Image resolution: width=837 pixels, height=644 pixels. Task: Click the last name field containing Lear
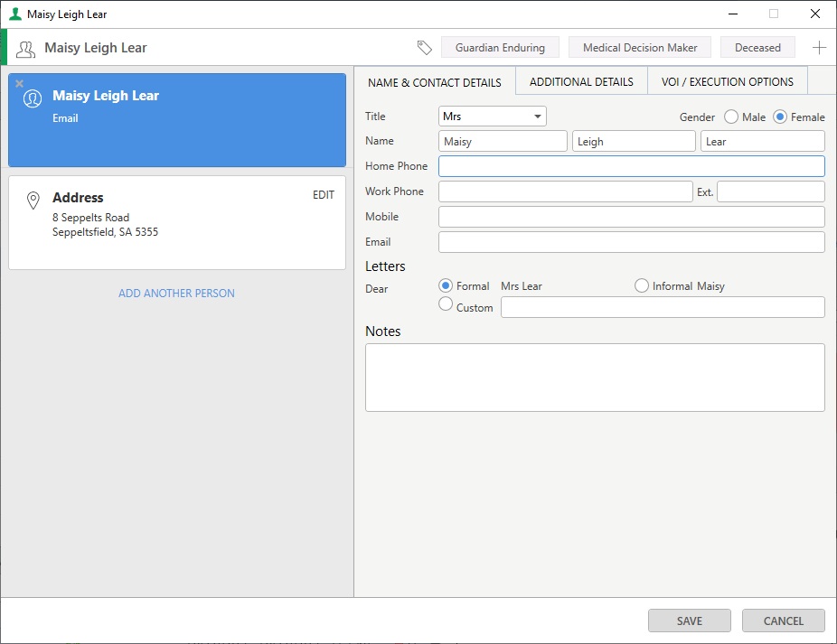click(x=762, y=142)
